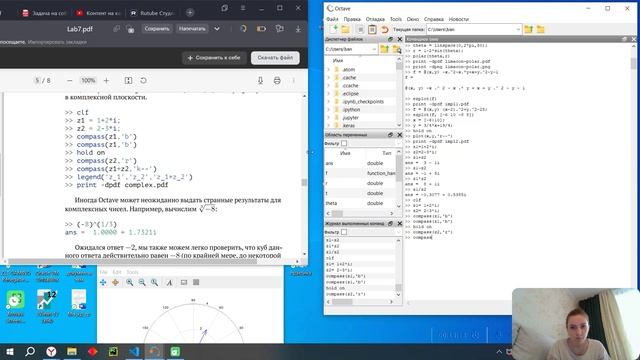This screenshot has height=360, width=640.
Task: Open dropdown arrow next to Напечатать button
Action: (x=217, y=29)
